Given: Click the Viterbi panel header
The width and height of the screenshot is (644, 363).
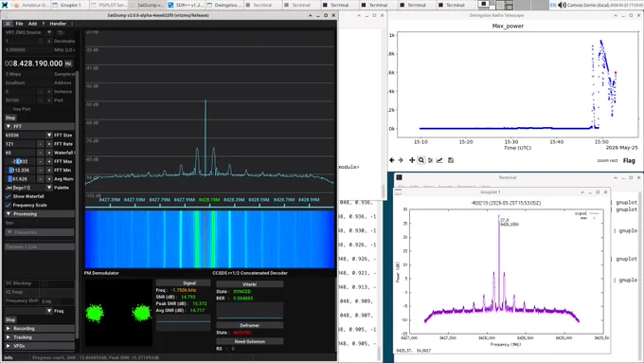Looking at the screenshot, I should (x=249, y=284).
